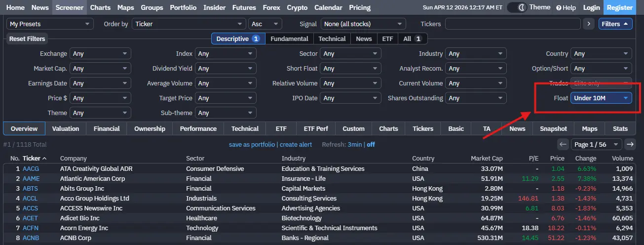Image resolution: width=644 pixels, height=245 pixels.
Task: Click the Login link
Action: coord(591,7)
